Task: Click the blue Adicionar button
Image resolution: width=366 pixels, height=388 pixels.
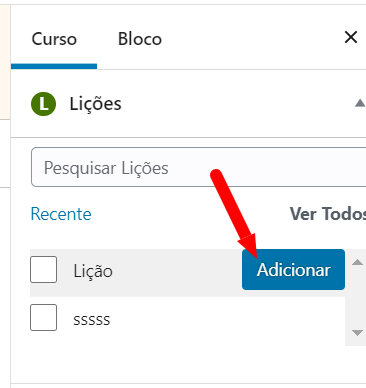Action: pyautogui.click(x=293, y=269)
